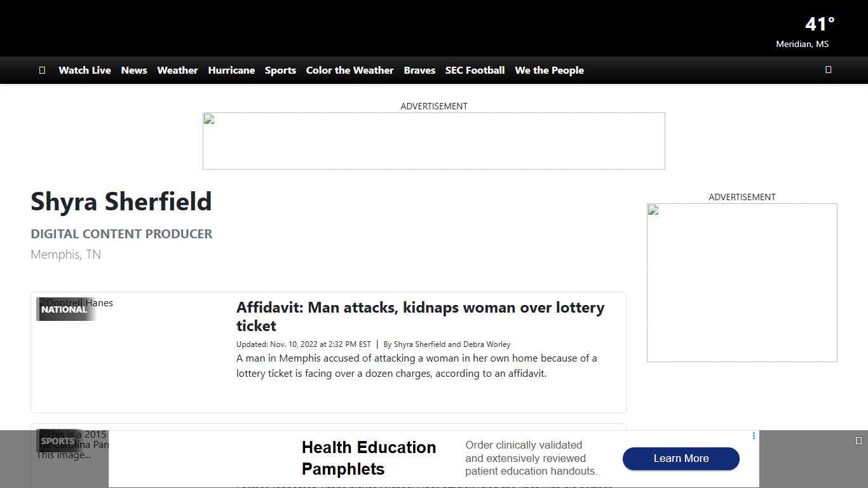Open the News section

point(133,71)
